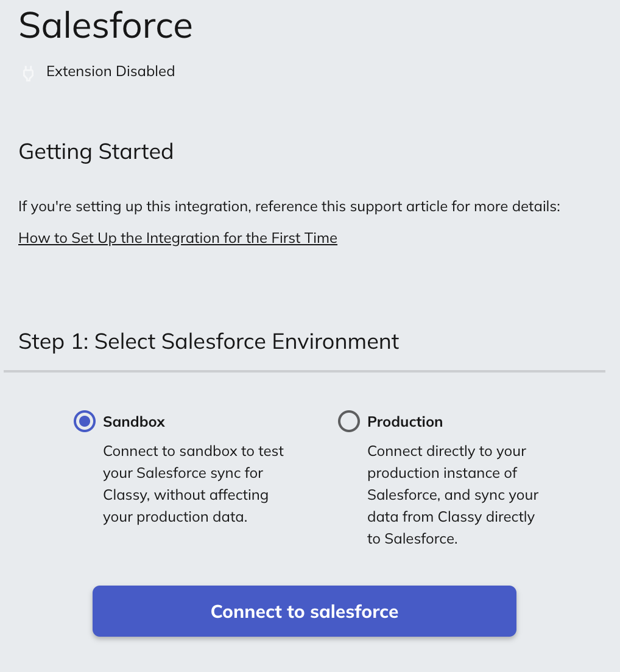Viewport: 620px width, 672px height.
Task: Select the Production radio button
Action: pyautogui.click(x=348, y=421)
